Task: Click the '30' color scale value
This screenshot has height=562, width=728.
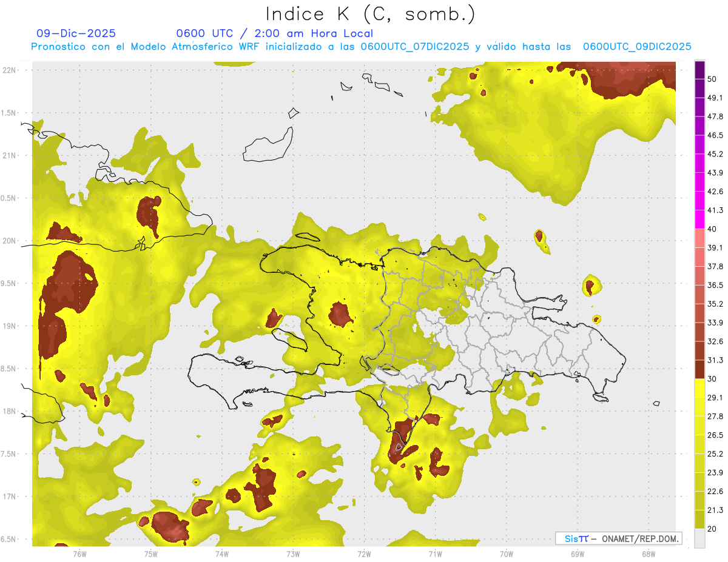Action: pos(712,380)
